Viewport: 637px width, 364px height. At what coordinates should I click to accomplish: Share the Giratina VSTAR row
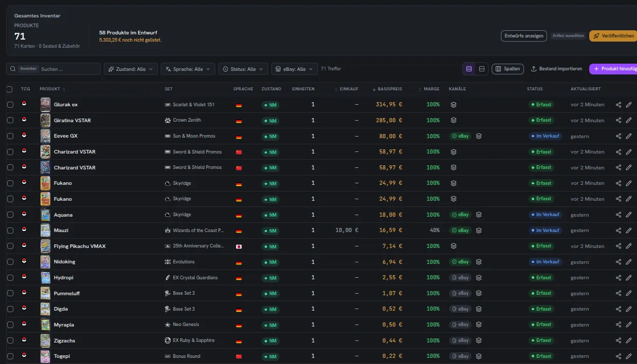click(618, 120)
